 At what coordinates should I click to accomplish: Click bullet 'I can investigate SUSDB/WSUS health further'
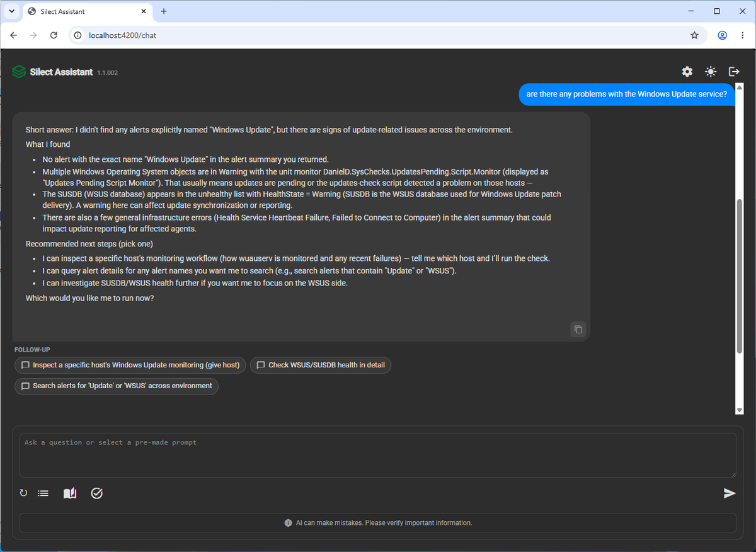(195, 283)
